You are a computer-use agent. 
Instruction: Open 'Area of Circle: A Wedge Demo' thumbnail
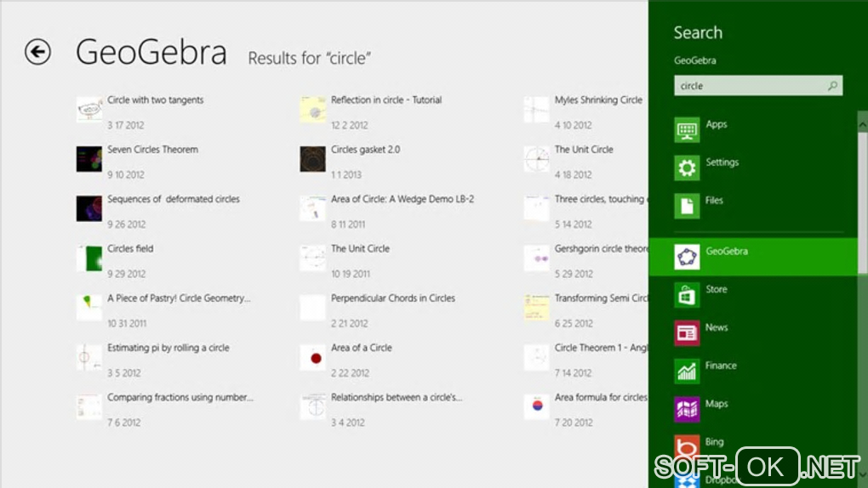(313, 208)
